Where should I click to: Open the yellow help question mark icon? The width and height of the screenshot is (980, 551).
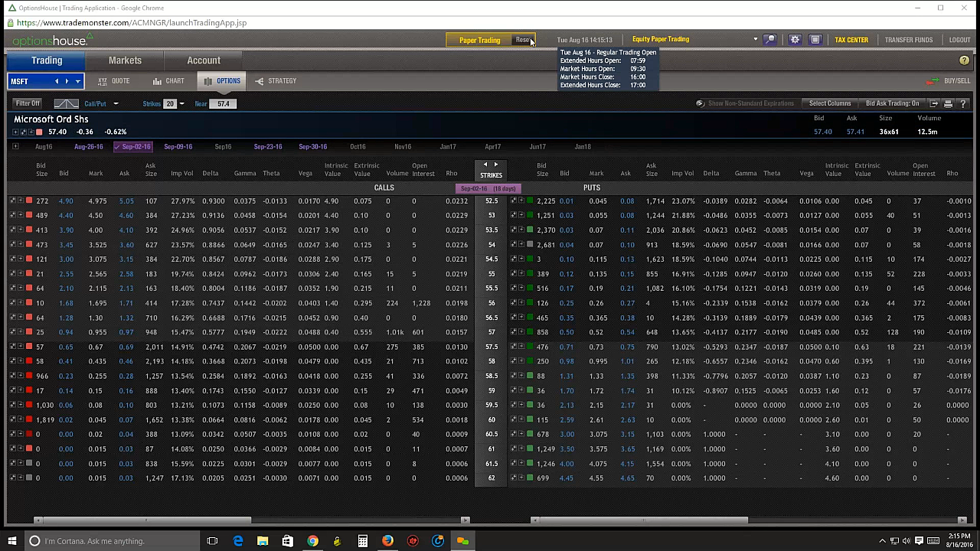tap(964, 60)
